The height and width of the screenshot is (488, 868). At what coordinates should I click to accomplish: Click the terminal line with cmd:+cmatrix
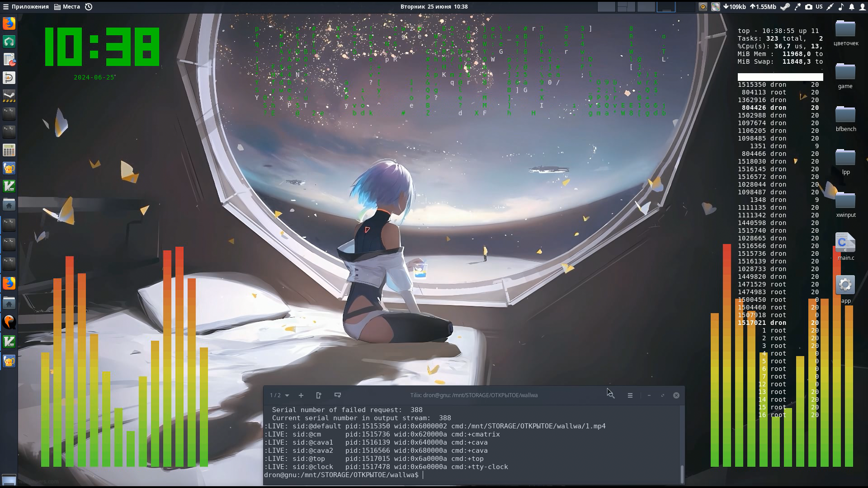click(x=382, y=434)
